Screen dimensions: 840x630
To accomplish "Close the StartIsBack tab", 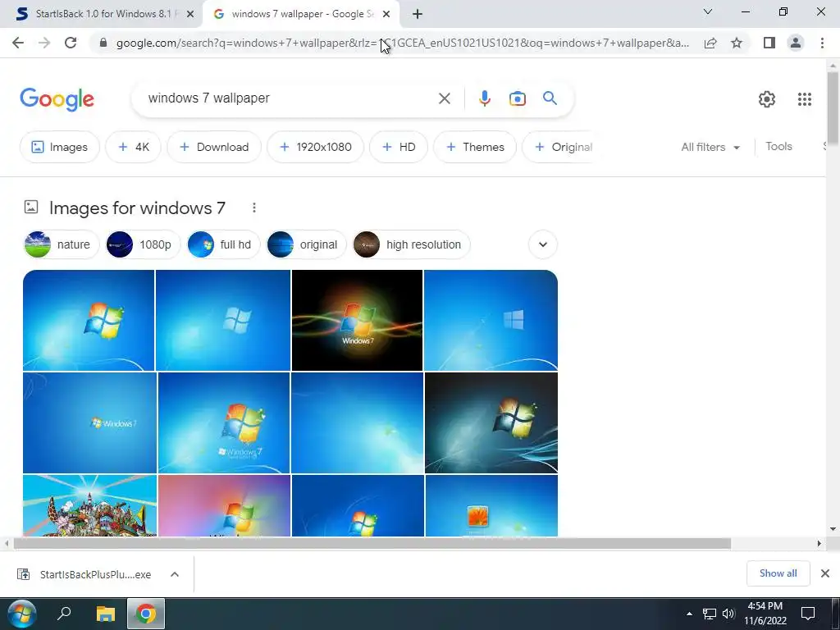I will point(190,15).
